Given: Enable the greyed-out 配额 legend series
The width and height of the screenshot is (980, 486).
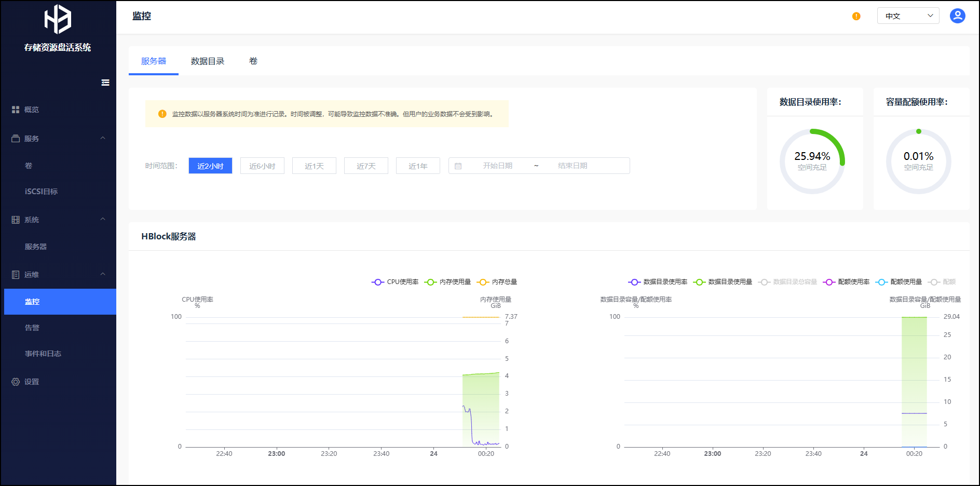Looking at the screenshot, I should [942, 282].
